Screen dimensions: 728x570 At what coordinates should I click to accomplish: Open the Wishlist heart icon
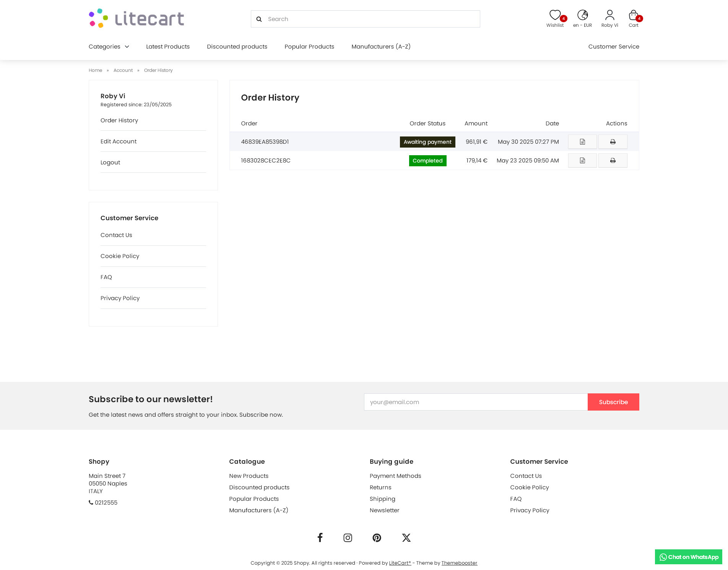pos(555,16)
